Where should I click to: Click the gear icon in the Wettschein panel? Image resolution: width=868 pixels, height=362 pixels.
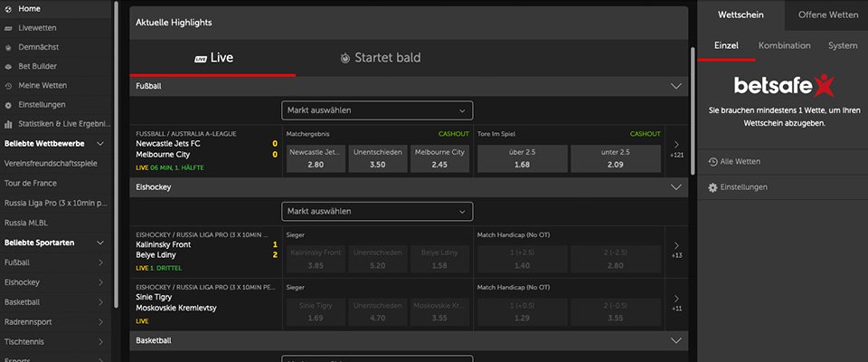pyautogui.click(x=713, y=187)
